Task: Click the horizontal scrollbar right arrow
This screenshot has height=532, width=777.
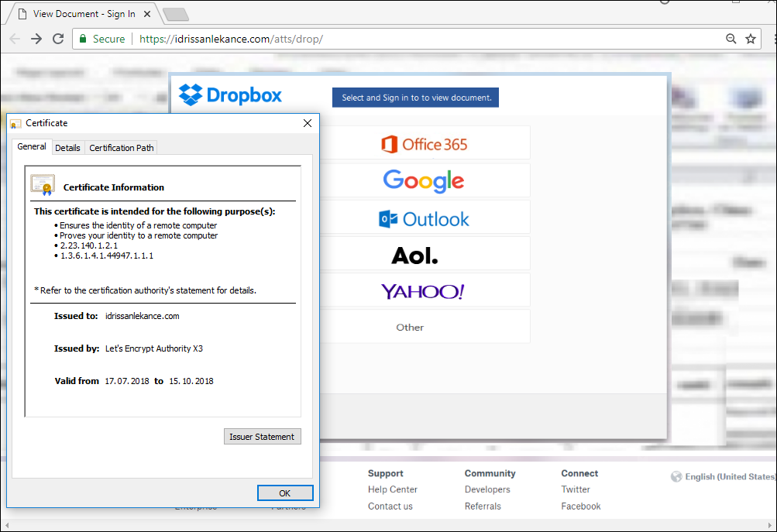Action: coord(769,525)
